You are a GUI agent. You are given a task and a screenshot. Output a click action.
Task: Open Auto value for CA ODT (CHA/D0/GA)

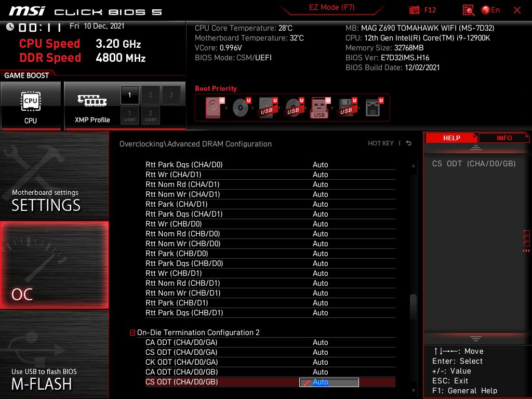320,342
